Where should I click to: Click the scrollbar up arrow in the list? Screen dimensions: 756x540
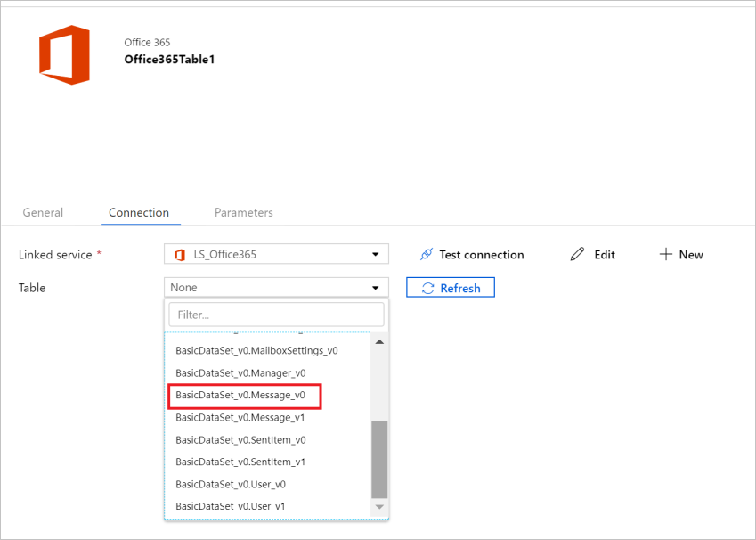pos(379,340)
